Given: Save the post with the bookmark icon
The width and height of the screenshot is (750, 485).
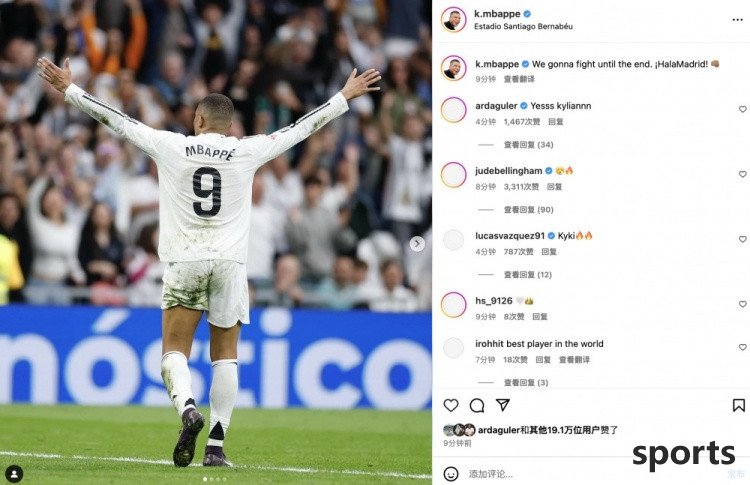Looking at the screenshot, I should tap(739, 406).
